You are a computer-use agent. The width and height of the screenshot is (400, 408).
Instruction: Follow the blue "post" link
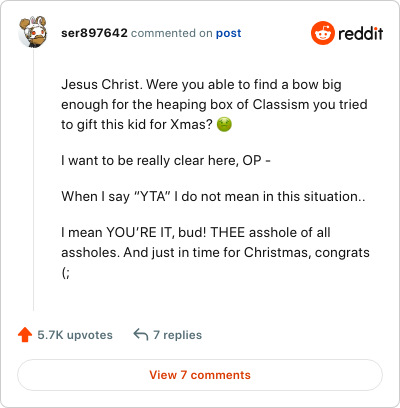228,33
